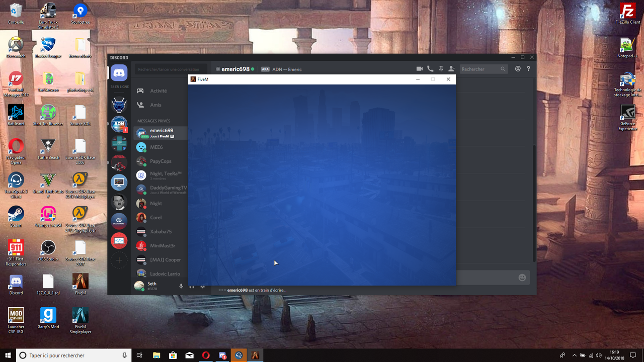Image resolution: width=644 pixels, height=362 pixels.
Task: Add friends to the private conversation
Action: click(x=452, y=69)
